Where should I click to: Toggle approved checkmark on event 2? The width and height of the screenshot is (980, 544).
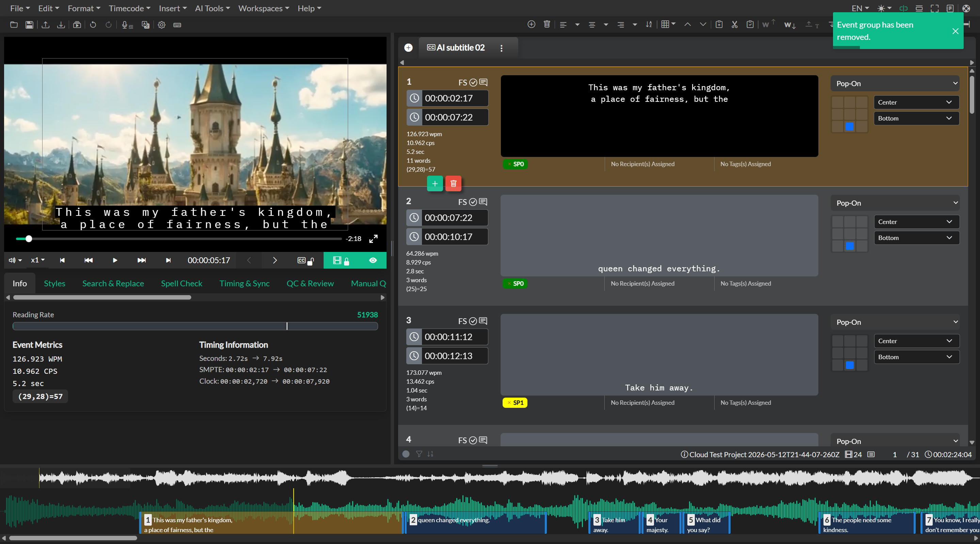coord(473,202)
